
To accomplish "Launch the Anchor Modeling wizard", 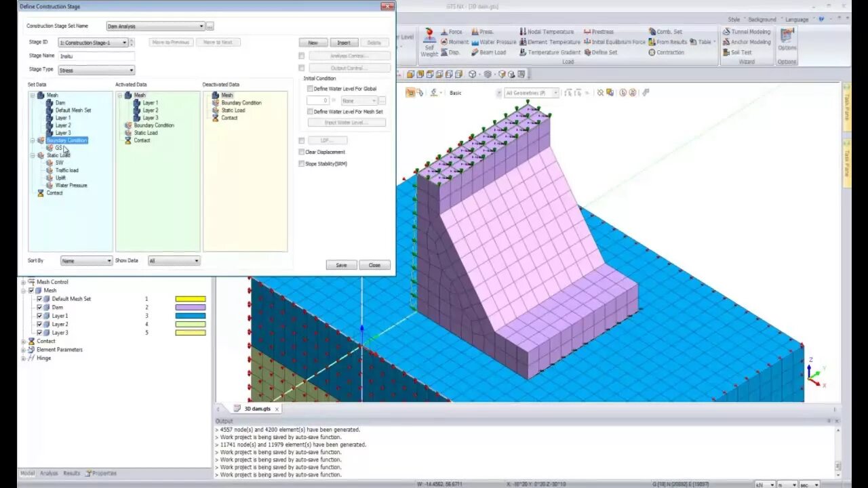I will 747,42.
